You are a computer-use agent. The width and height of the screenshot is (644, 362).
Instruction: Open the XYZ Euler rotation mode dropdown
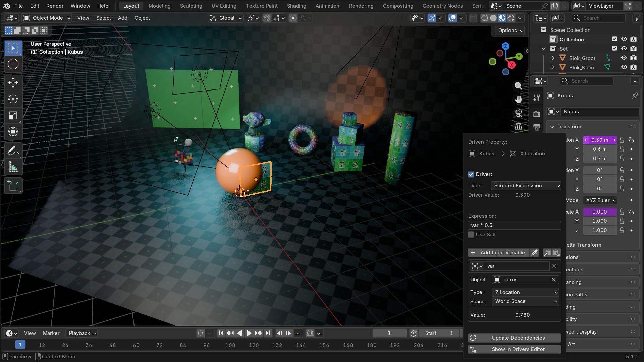[600, 200]
